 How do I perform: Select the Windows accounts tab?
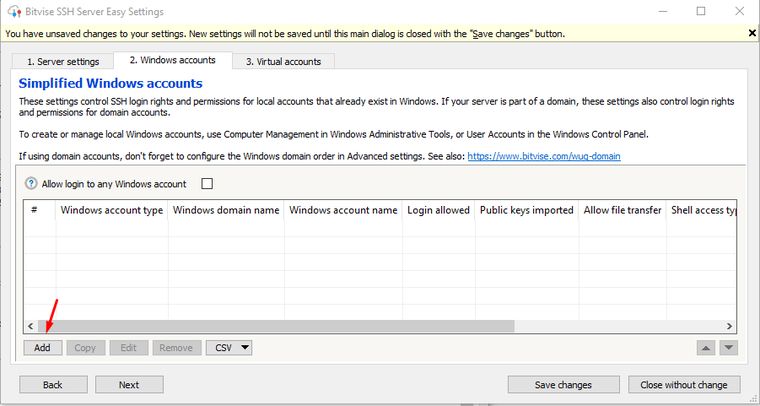click(173, 60)
